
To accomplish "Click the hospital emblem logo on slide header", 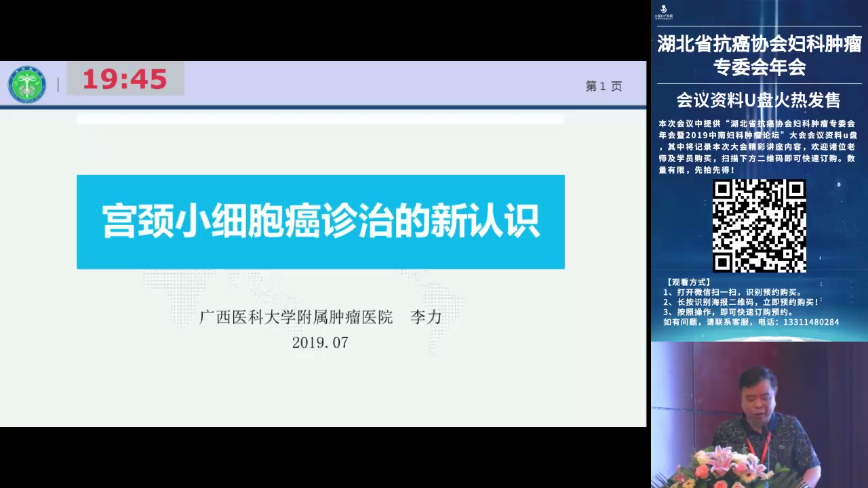I will (27, 85).
